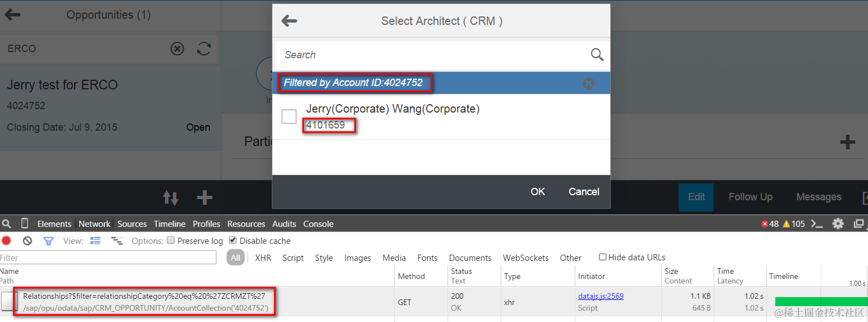The image size is (868, 322).
Task: Open the Network tab
Action: (x=94, y=224)
